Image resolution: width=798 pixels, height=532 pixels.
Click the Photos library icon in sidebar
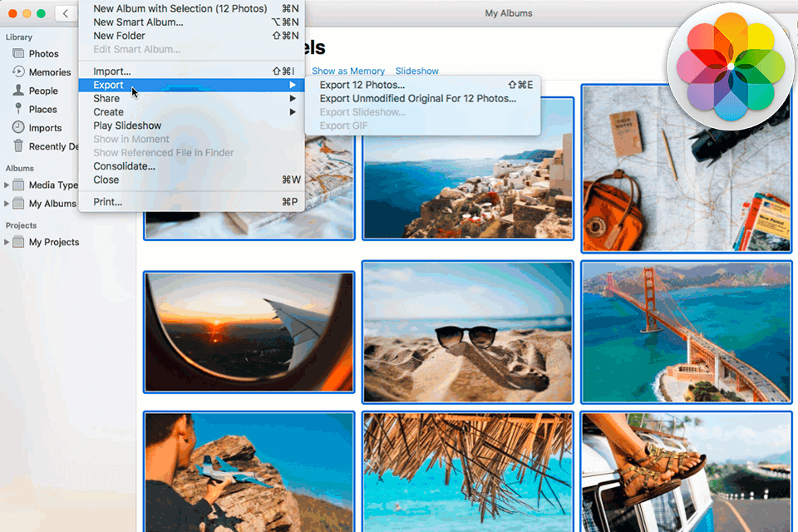[x=18, y=53]
